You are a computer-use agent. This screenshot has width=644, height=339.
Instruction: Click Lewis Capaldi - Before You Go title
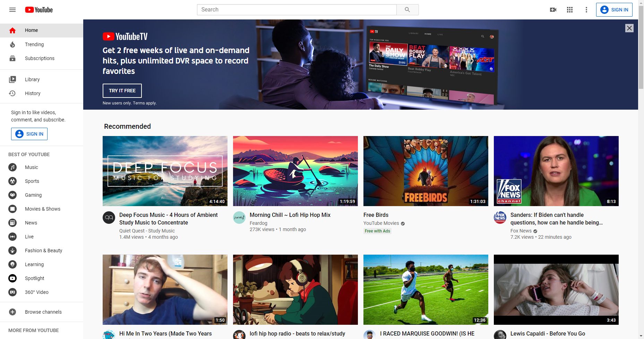click(x=548, y=333)
